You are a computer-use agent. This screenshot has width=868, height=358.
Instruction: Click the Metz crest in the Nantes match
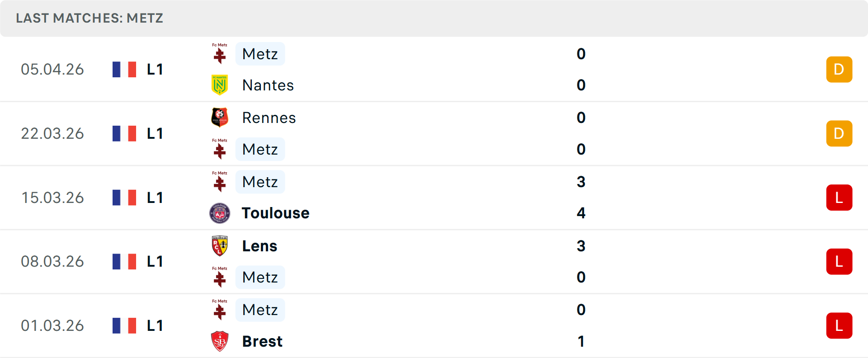[x=220, y=54]
